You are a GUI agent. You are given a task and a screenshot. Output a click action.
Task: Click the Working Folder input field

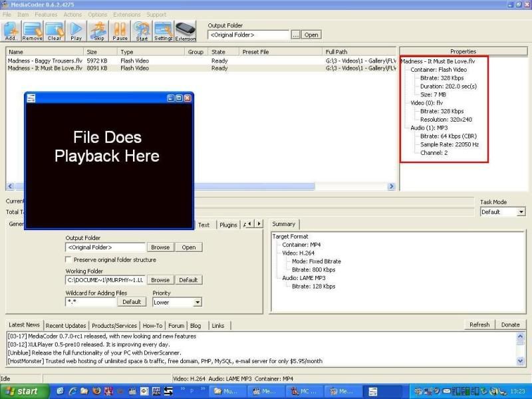[x=105, y=280]
